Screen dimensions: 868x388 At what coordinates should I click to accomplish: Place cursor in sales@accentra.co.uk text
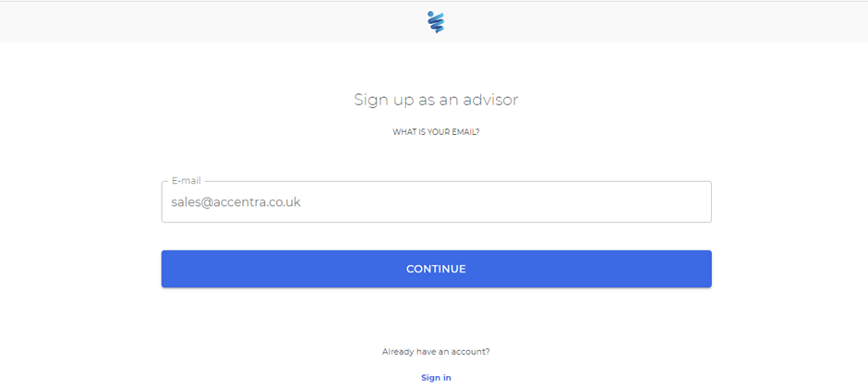pos(235,202)
